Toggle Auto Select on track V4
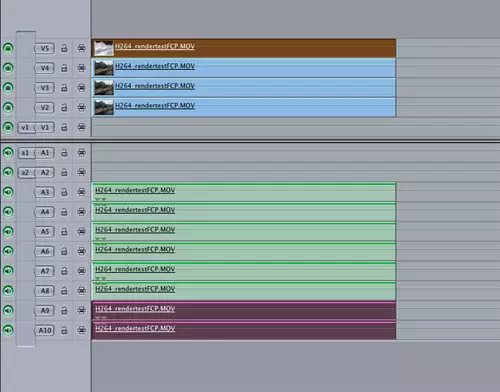This screenshot has width=500, height=392. [81, 68]
